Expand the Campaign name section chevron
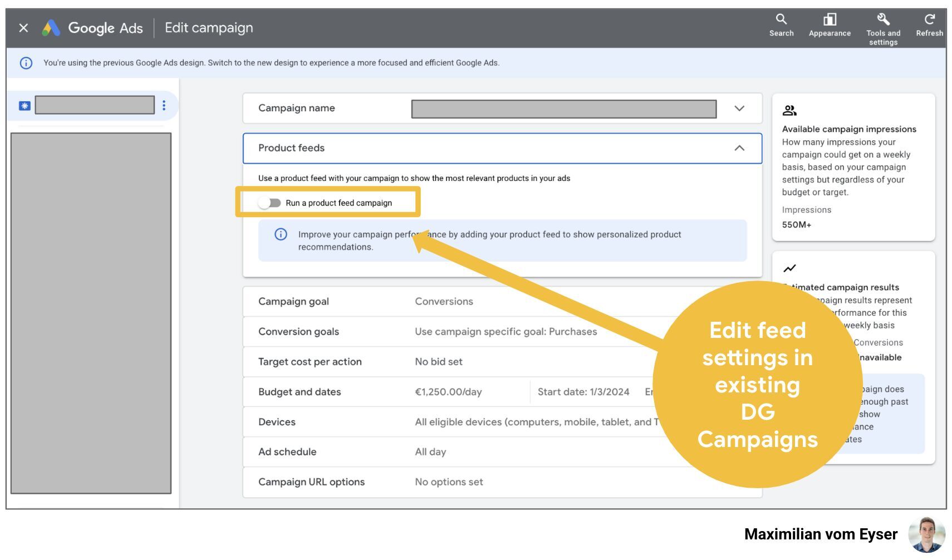Screen dimensions: 952x560 (x=739, y=109)
